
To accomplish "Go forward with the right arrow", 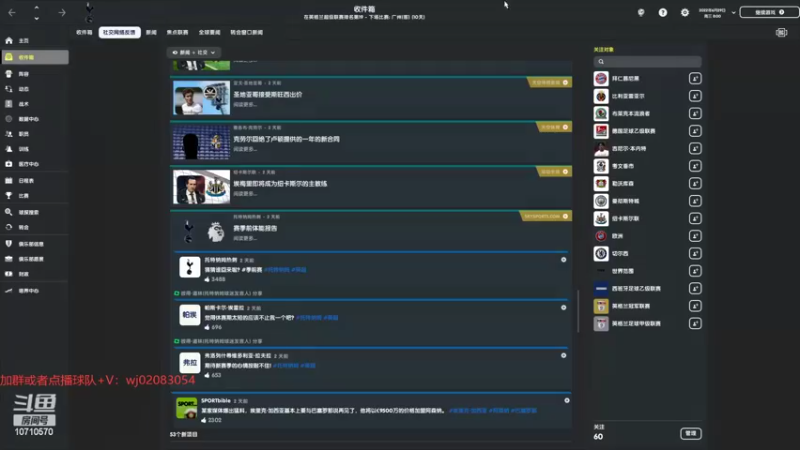I will pos(62,12).
